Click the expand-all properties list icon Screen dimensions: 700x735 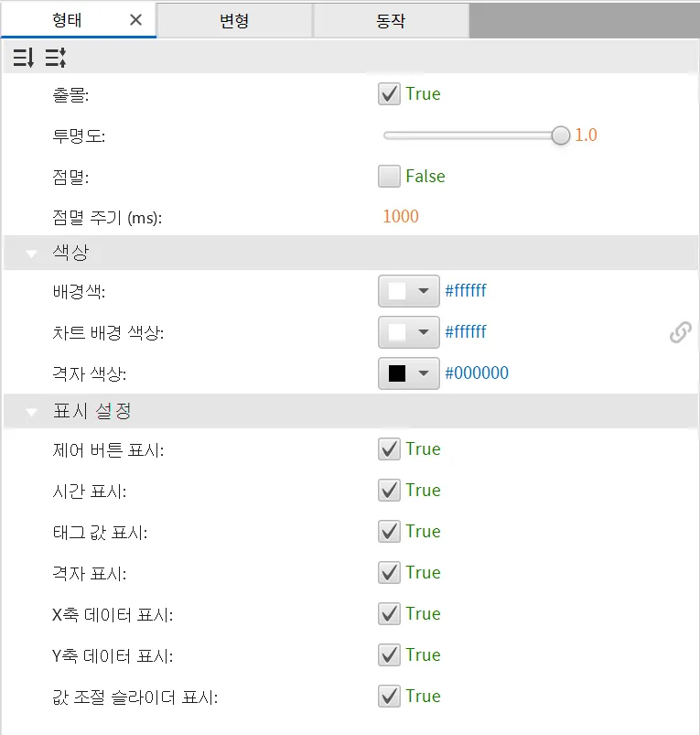pos(24,58)
